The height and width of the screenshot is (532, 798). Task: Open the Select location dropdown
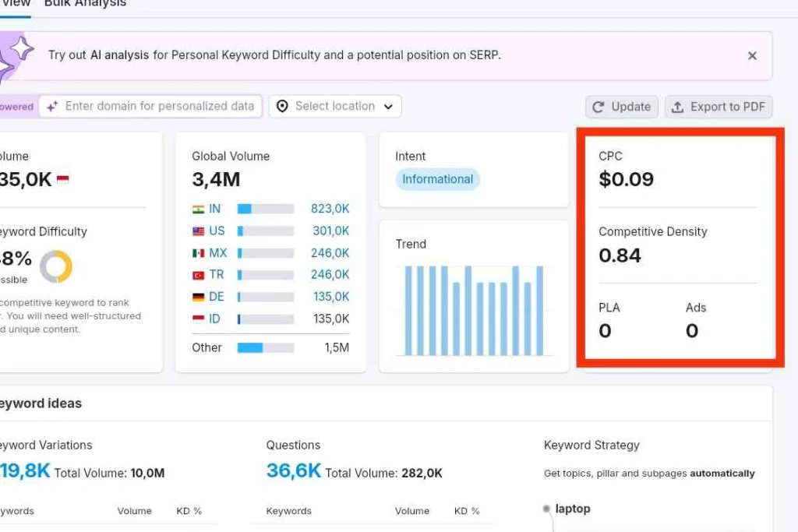(x=335, y=106)
